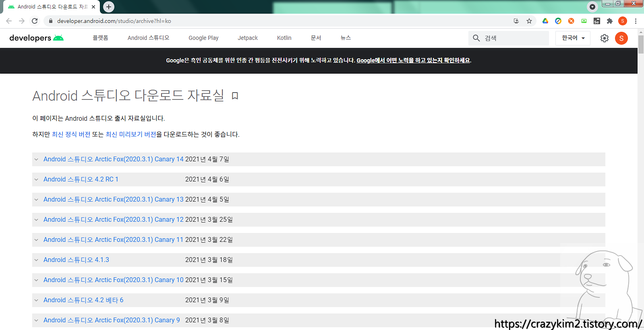Click the search magnifier icon
The width and height of the screenshot is (644, 330).
476,38
